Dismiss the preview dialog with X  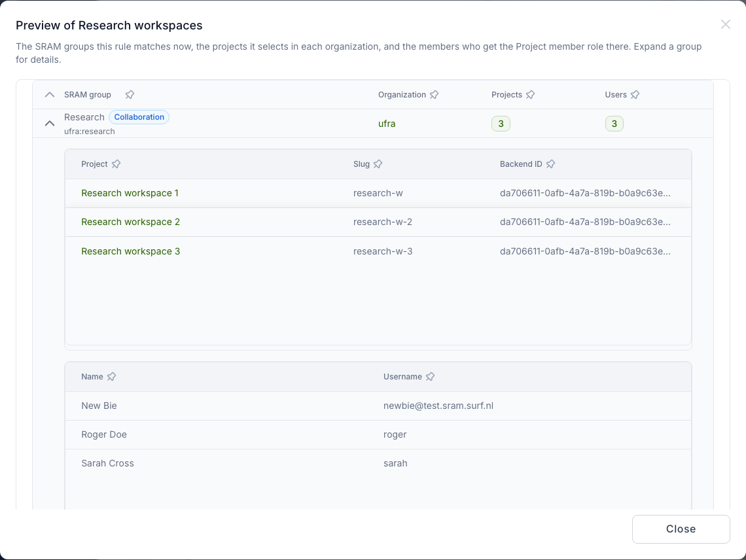click(x=725, y=24)
